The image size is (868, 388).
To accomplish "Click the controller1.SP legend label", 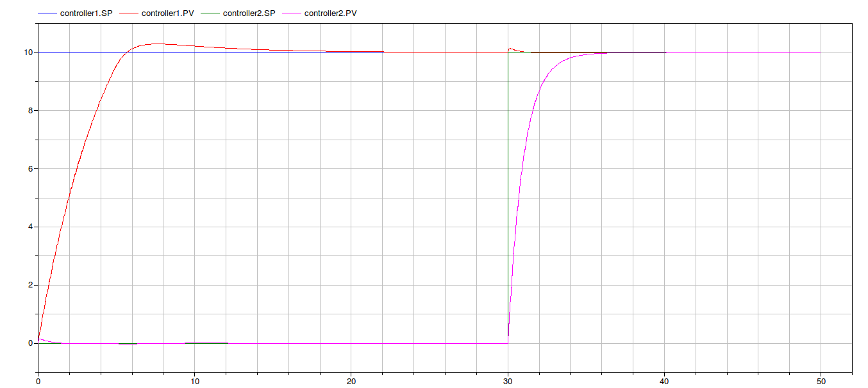I will [x=86, y=13].
